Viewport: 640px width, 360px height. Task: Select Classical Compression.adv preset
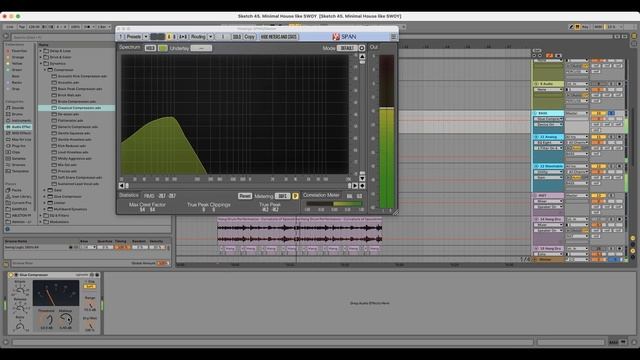tap(77, 108)
